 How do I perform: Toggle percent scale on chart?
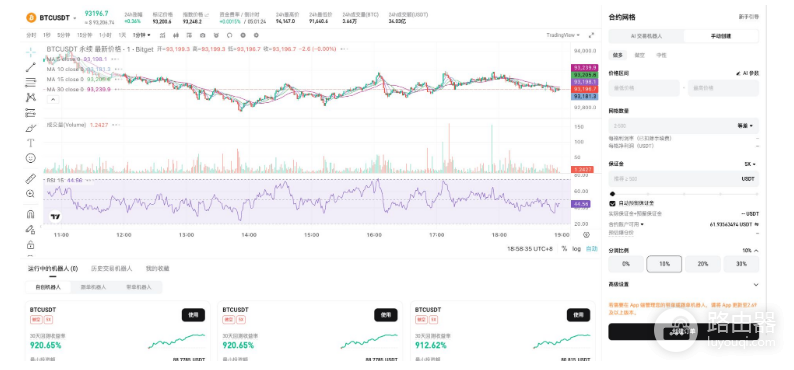coord(564,249)
